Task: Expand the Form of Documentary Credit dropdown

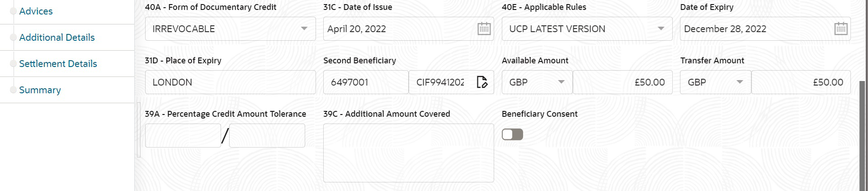Action: click(x=304, y=29)
